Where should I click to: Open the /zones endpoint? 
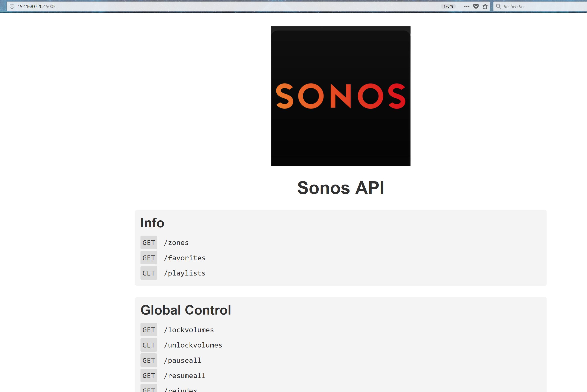(x=176, y=243)
